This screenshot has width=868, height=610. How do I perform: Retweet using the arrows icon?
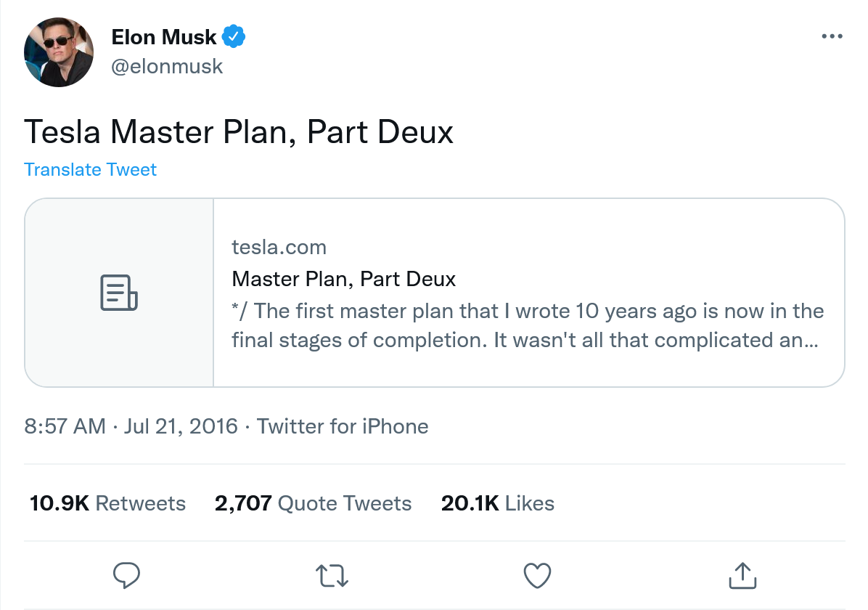tap(333, 576)
